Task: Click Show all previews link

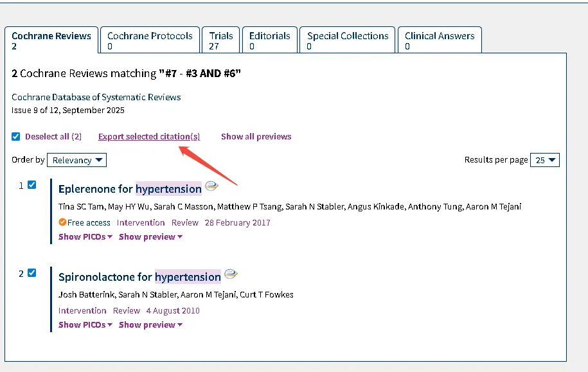Action: [x=256, y=136]
